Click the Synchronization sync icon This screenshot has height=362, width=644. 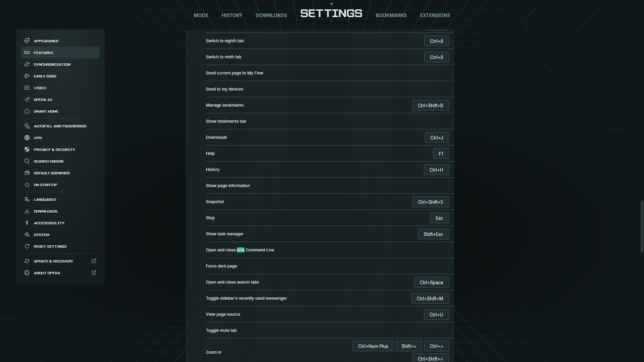point(27,64)
